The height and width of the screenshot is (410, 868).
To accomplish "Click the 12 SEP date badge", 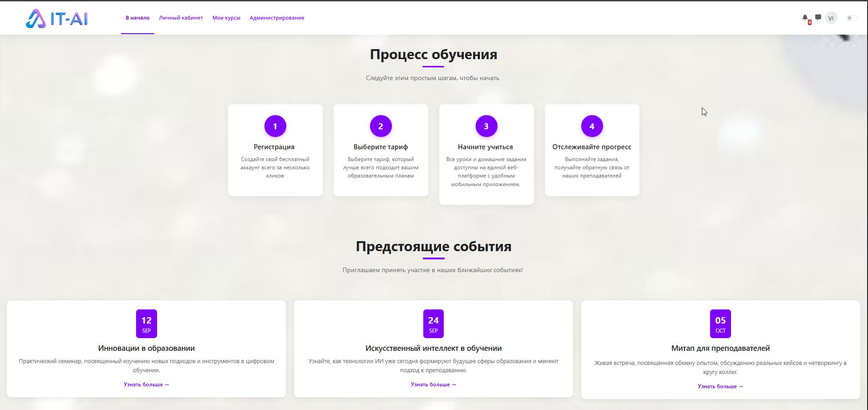I will click(146, 323).
